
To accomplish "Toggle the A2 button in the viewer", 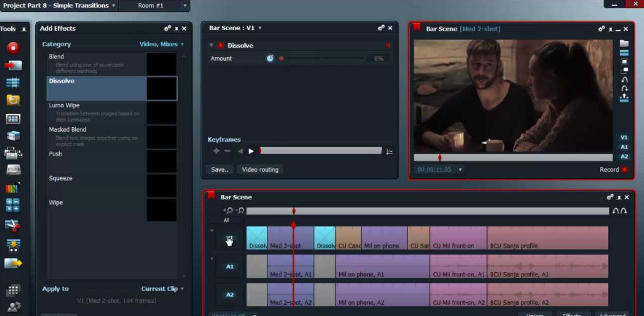I will pos(624,156).
